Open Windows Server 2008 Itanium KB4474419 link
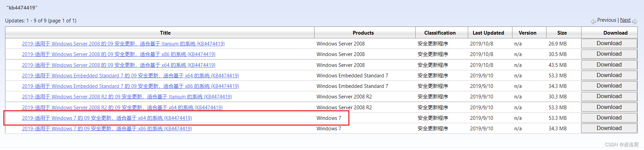Image resolution: width=644 pixels, height=150 pixels. click(123, 44)
